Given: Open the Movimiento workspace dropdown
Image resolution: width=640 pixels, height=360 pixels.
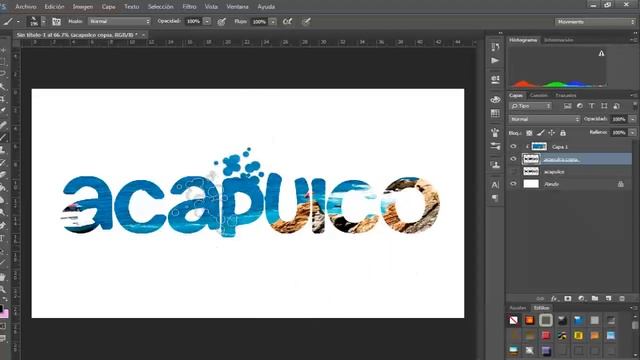Looking at the screenshot, I should point(595,22).
